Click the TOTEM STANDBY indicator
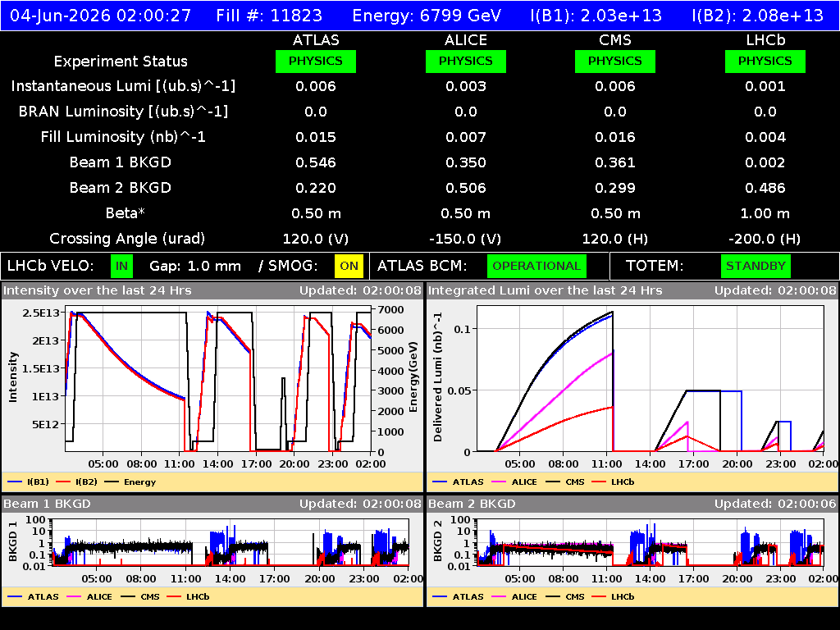 pos(756,267)
